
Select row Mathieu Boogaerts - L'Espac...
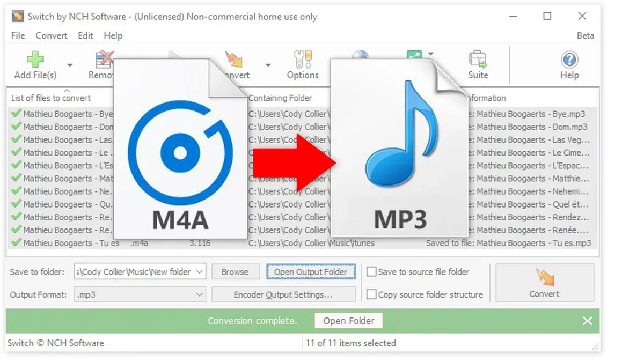(303, 165)
